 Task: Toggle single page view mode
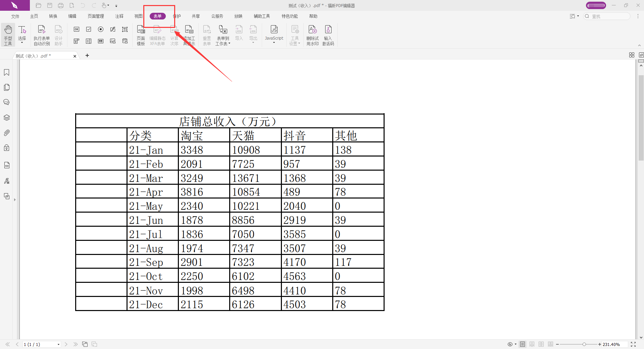tap(523, 344)
